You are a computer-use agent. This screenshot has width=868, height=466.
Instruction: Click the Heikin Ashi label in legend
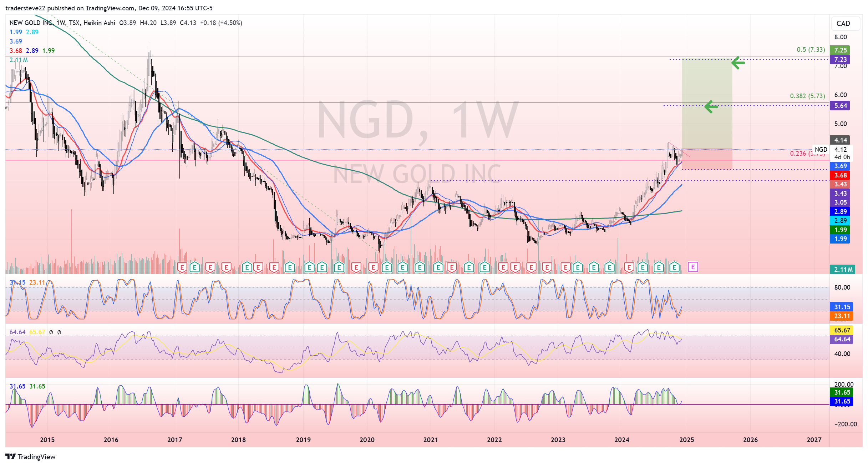99,23
